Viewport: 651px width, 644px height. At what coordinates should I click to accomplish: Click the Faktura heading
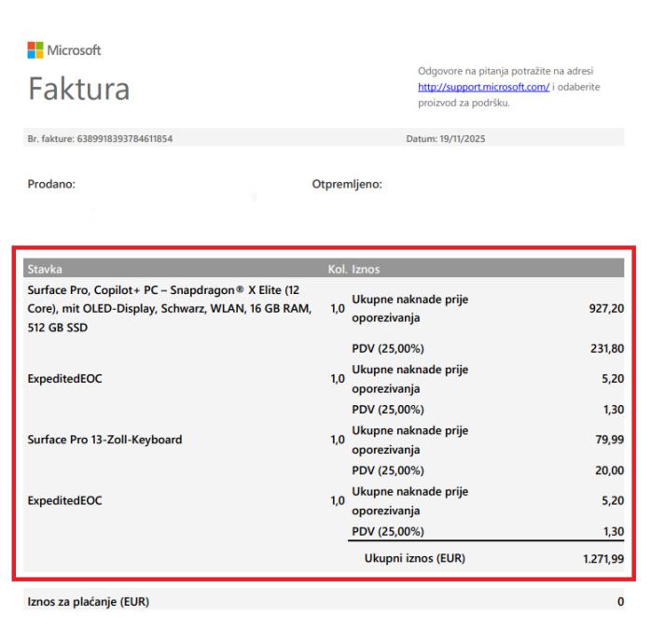point(79,89)
